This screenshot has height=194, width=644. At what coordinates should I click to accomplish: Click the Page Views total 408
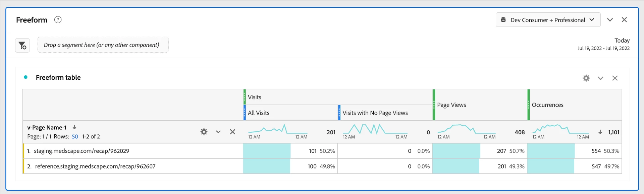coord(520,132)
